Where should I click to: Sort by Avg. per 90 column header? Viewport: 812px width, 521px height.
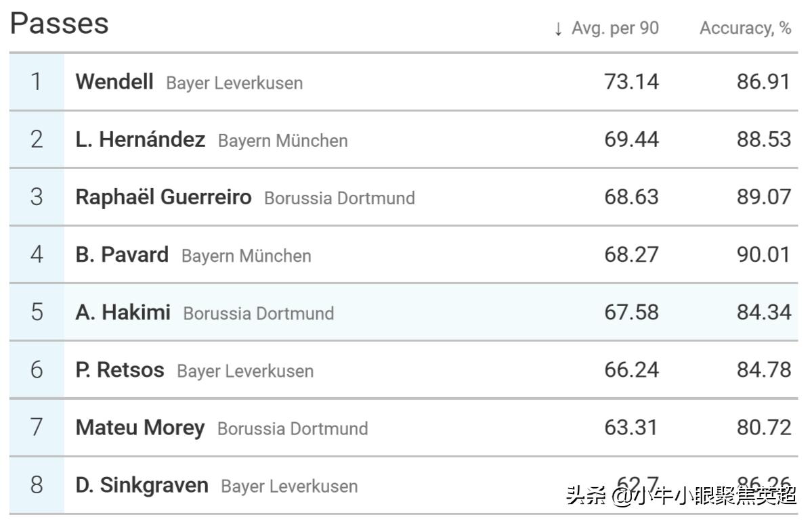point(615,28)
